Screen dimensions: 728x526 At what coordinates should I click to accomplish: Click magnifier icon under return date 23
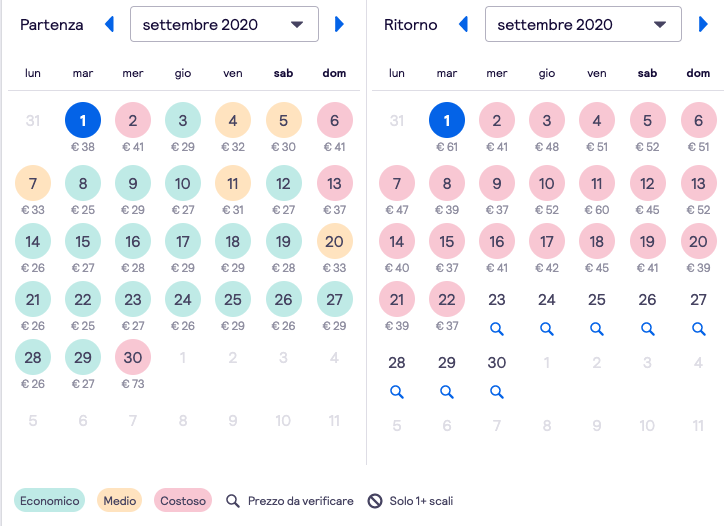pos(497,328)
